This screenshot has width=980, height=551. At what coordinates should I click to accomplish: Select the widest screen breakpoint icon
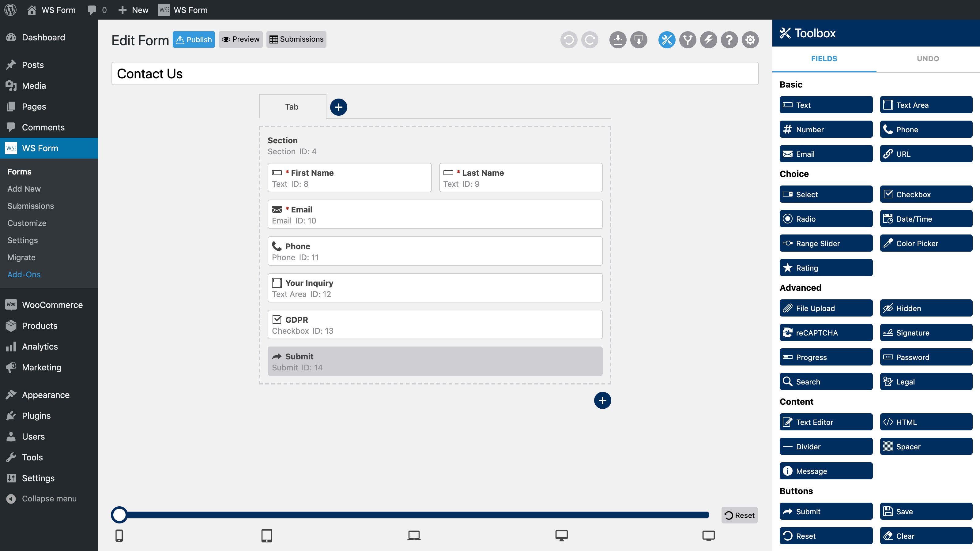(708, 535)
